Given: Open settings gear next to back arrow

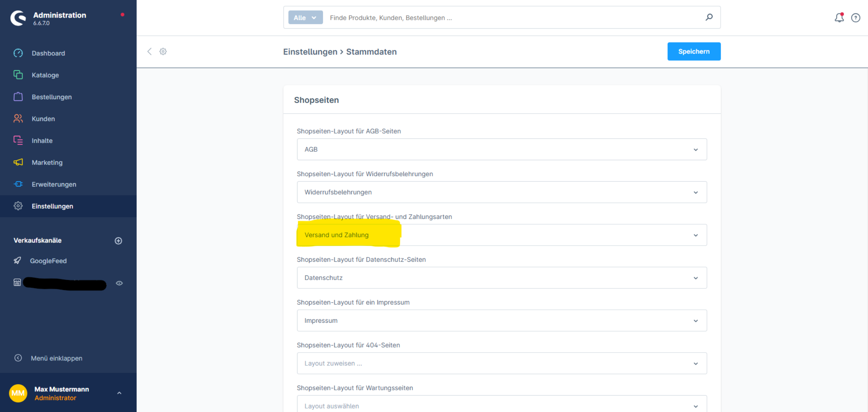Looking at the screenshot, I should (x=163, y=51).
